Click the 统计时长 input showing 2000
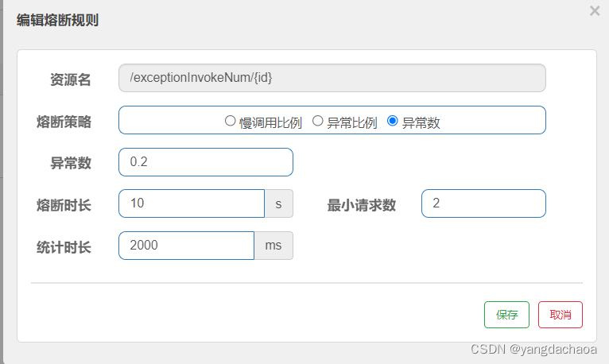 (186, 246)
